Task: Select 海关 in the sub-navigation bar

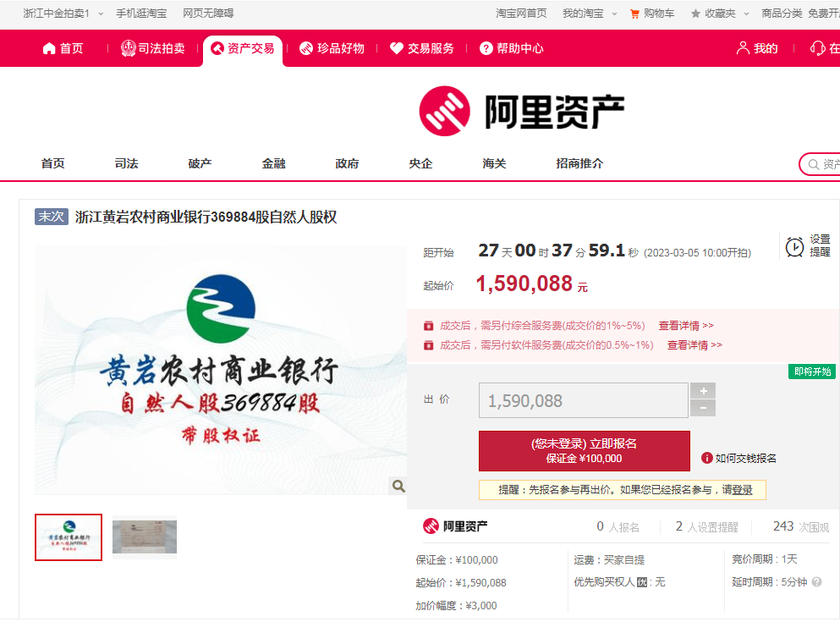Action: coord(494,163)
